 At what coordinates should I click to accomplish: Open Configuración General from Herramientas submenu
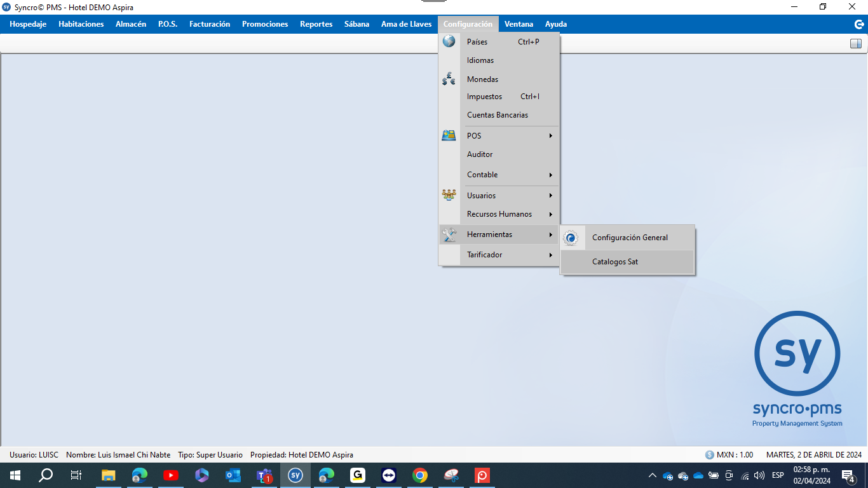pyautogui.click(x=628, y=238)
